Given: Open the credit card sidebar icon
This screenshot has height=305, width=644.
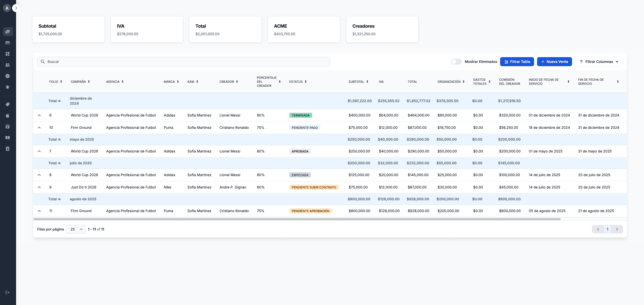Looking at the screenshot, I should [8, 43].
